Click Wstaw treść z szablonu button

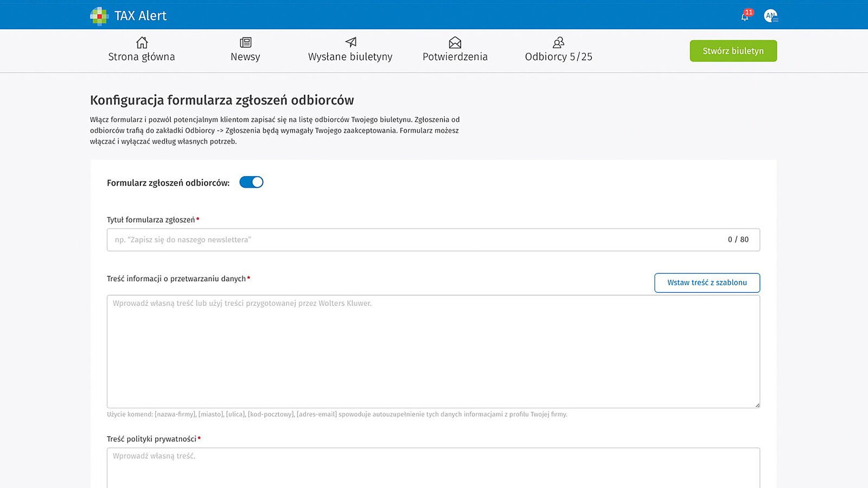pos(707,282)
